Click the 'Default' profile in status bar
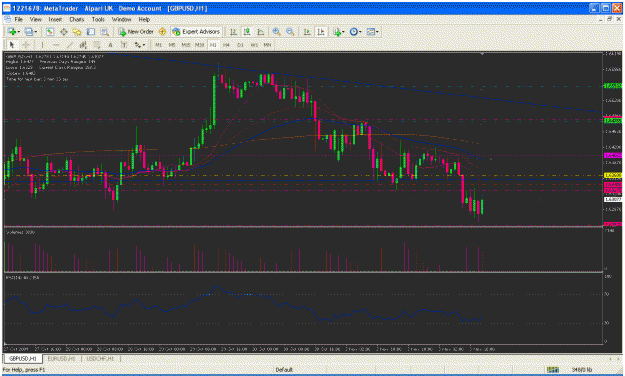 [x=284, y=370]
